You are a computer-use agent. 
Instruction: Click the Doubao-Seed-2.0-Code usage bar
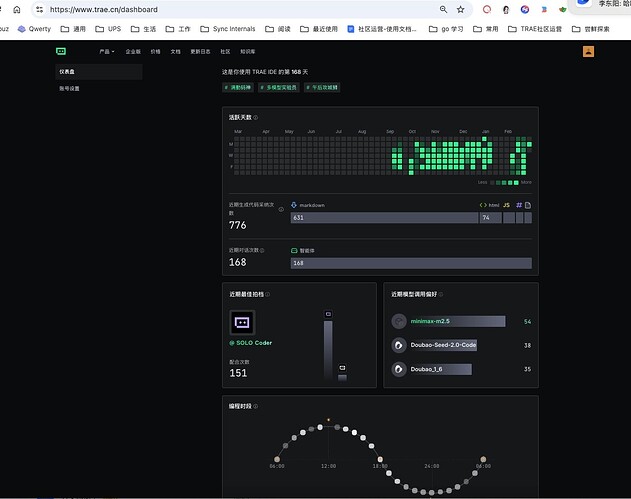(x=443, y=345)
